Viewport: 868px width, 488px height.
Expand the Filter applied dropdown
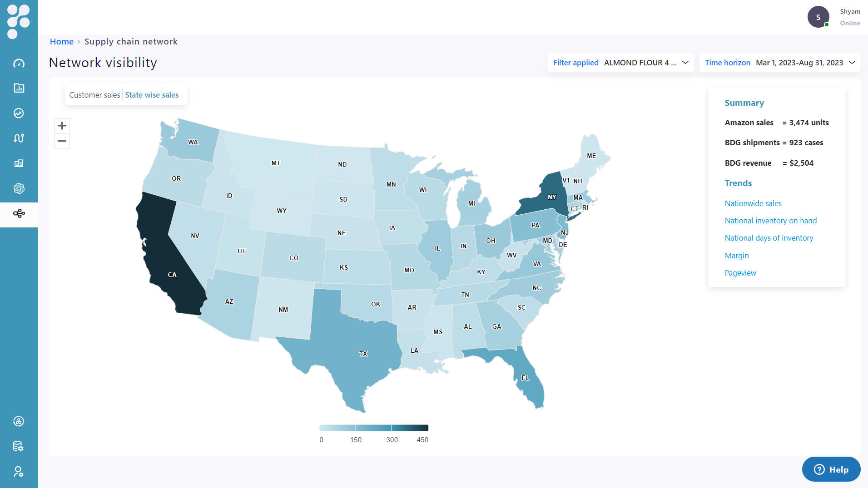[620, 63]
